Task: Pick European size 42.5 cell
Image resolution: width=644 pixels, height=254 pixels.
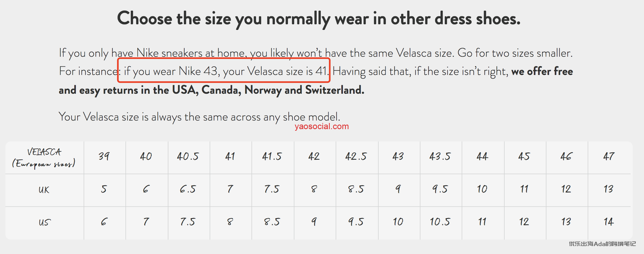Action: click(356, 157)
